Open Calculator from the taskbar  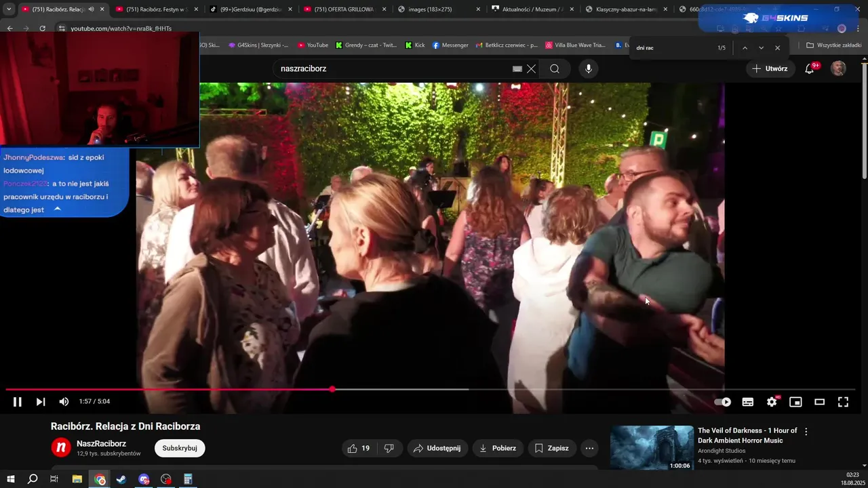pyautogui.click(x=188, y=479)
